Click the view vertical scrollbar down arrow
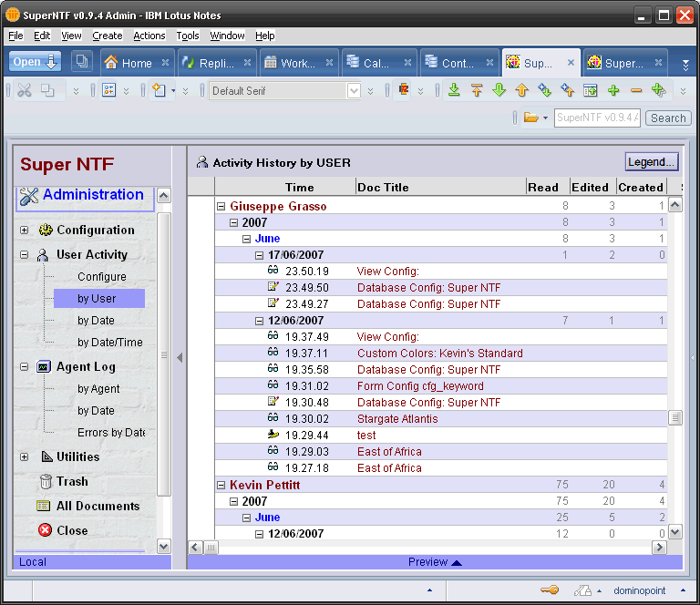Screen dimensions: 700x605 tap(675, 532)
